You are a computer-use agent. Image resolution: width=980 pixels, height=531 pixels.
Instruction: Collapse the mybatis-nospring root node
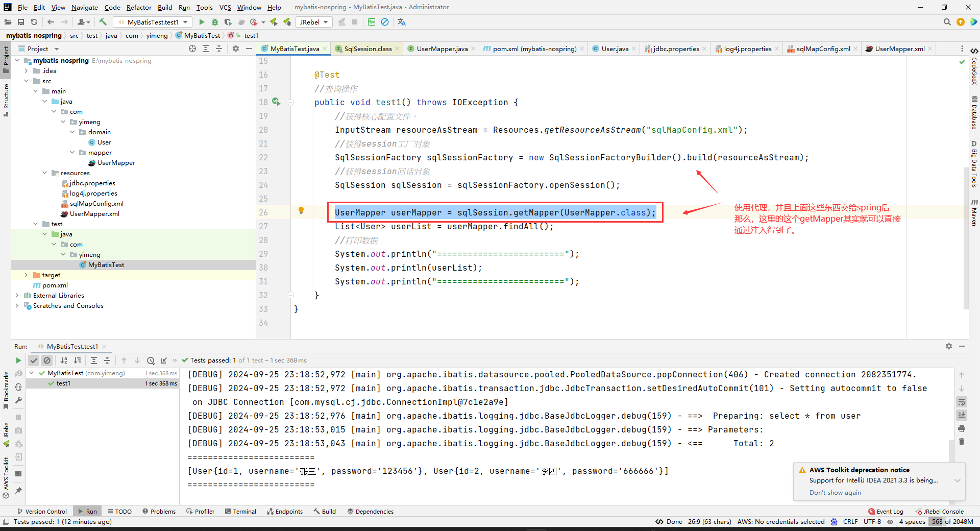coord(17,60)
